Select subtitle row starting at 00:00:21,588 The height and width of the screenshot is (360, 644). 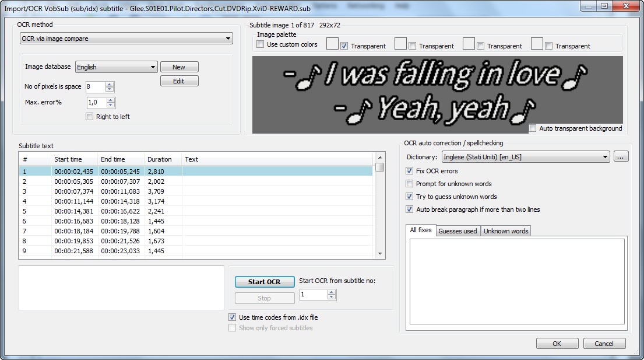pos(196,251)
